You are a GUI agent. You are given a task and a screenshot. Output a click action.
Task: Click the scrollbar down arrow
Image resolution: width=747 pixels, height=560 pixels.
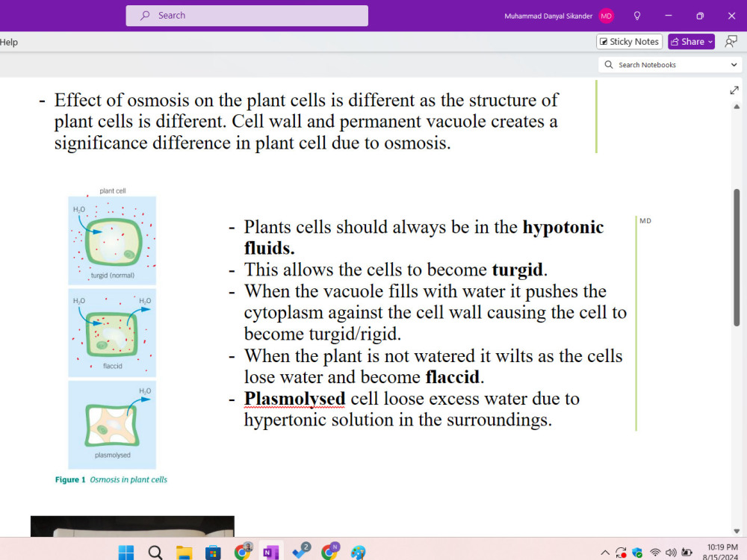click(x=737, y=531)
